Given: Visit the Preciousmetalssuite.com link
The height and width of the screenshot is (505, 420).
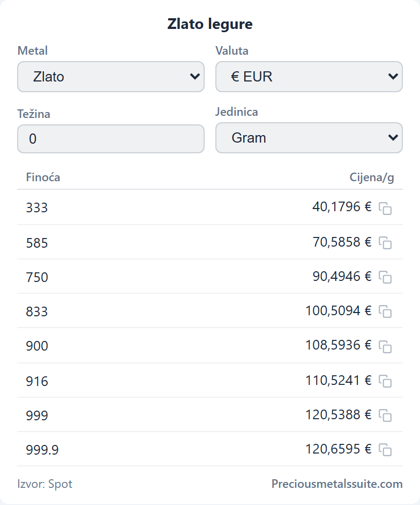Looking at the screenshot, I should coord(337,484).
